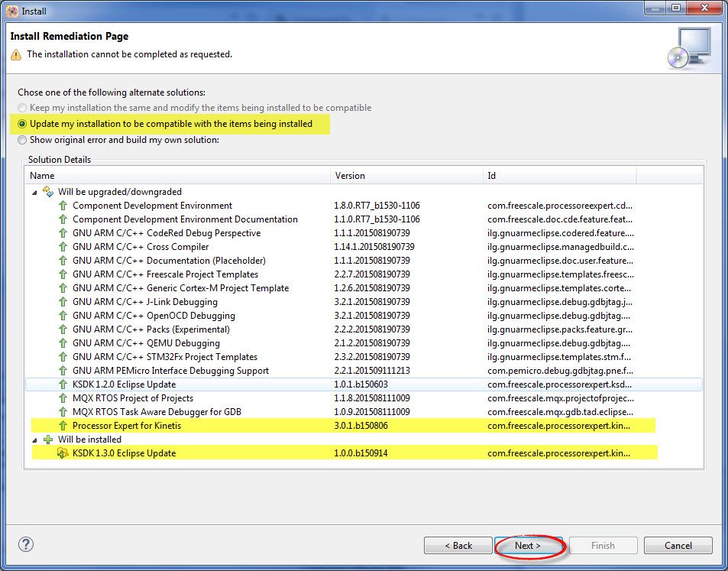This screenshot has height=571, width=728.
Task: Click the arrow icon beside J-Link Debugging
Action: point(63,301)
